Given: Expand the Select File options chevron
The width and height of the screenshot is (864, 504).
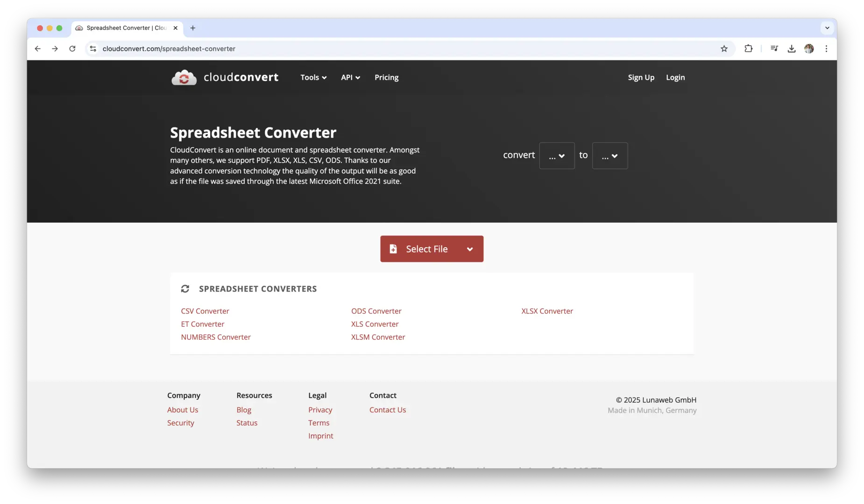Looking at the screenshot, I should tap(470, 249).
